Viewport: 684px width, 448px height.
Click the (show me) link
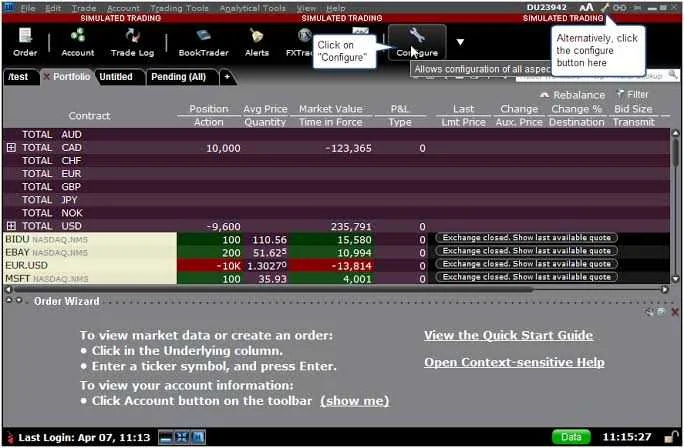(355, 401)
